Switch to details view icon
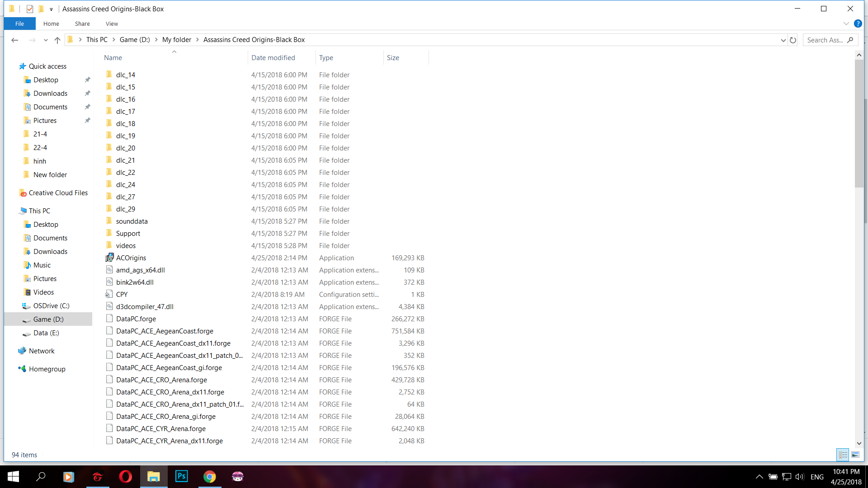 click(x=843, y=455)
